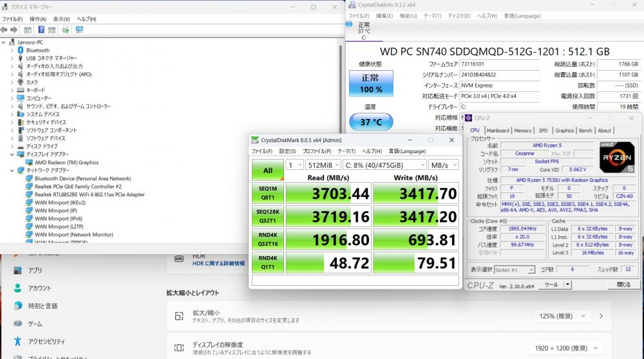
Task: Click the Back arrow in Device Manager toolbar
Action: click(x=4, y=30)
